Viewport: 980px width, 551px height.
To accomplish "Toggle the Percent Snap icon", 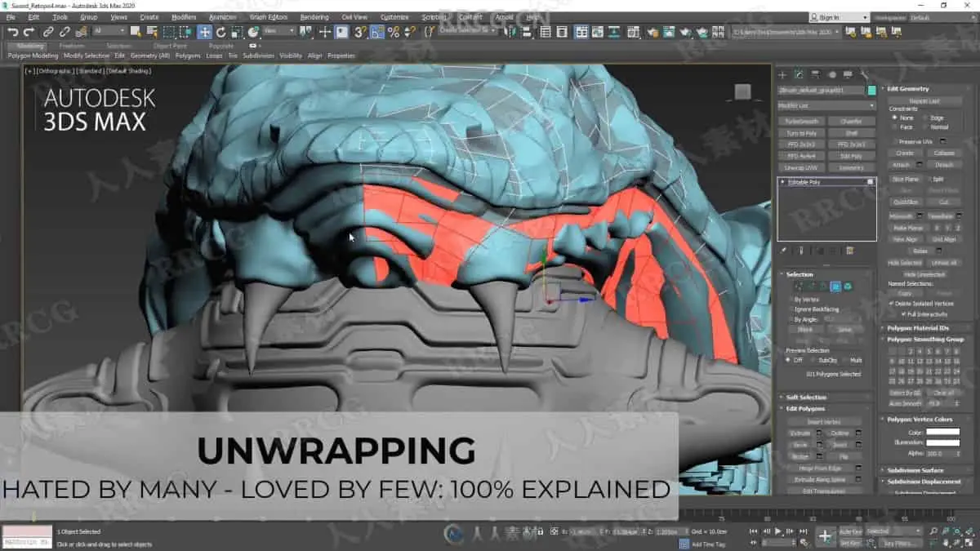I will tap(394, 32).
